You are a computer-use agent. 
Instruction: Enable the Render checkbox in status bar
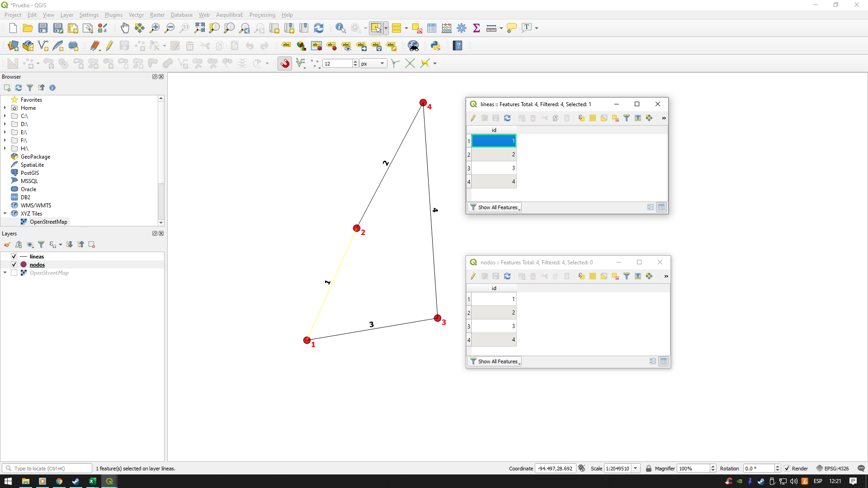(x=787, y=469)
